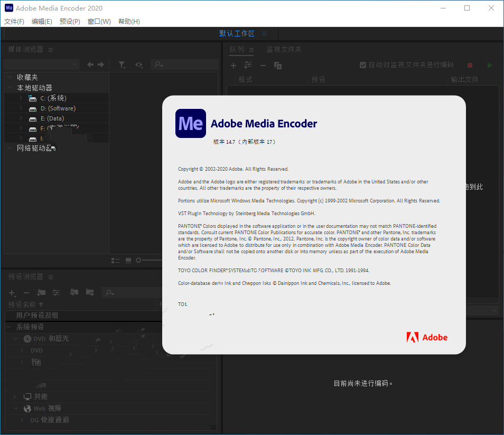Image resolution: width=504 pixels, height=435 pixels.
Task: Duplicate the selected queue item icon
Action: [278, 66]
